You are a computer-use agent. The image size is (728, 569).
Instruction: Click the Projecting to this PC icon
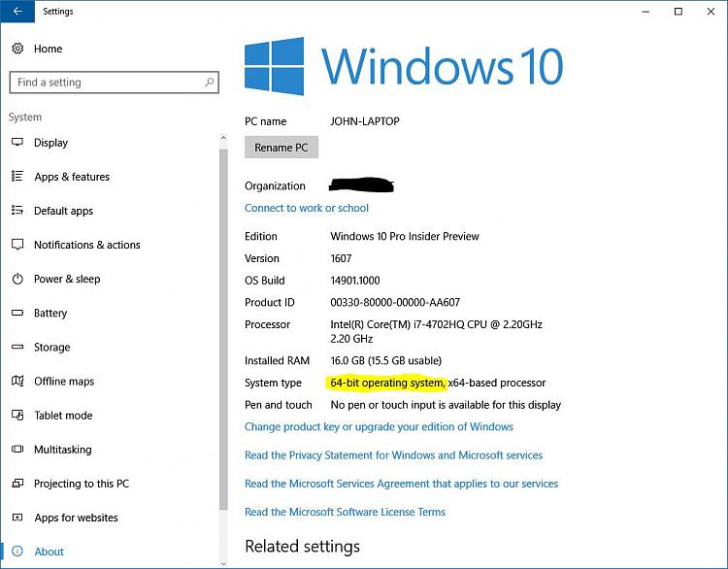pos(17,484)
